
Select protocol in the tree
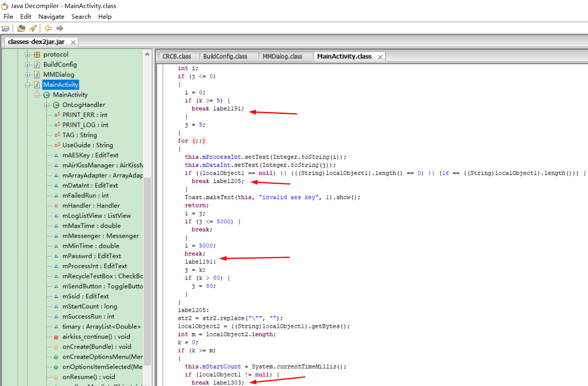[56, 54]
